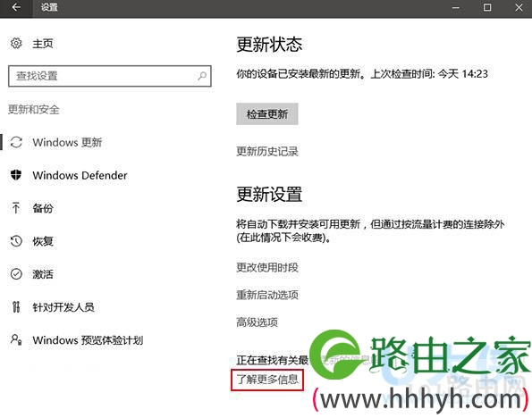Screen dimensions: 532x418
Task: Open 重新启动选项 link
Action: [267, 295]
